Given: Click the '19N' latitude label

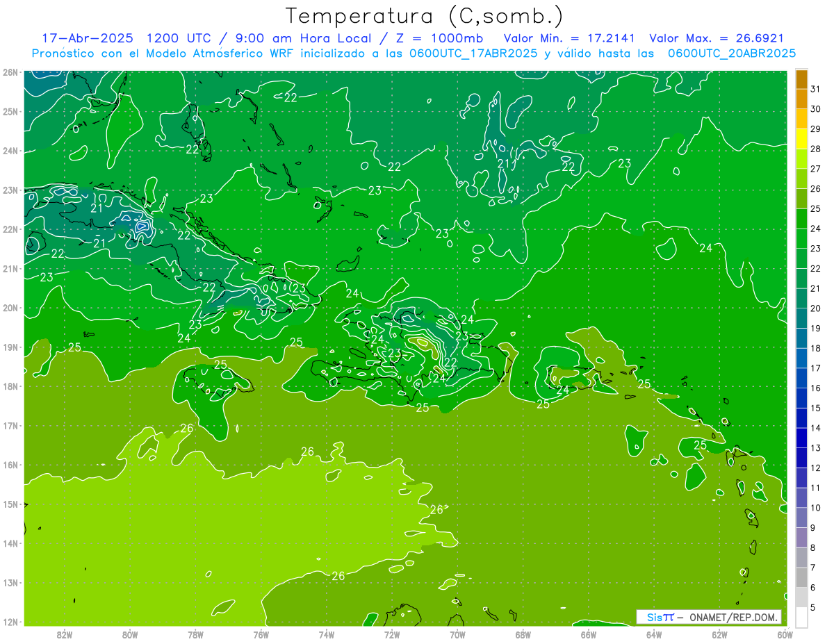Looking at the screenshot, I should pos(10,347).
